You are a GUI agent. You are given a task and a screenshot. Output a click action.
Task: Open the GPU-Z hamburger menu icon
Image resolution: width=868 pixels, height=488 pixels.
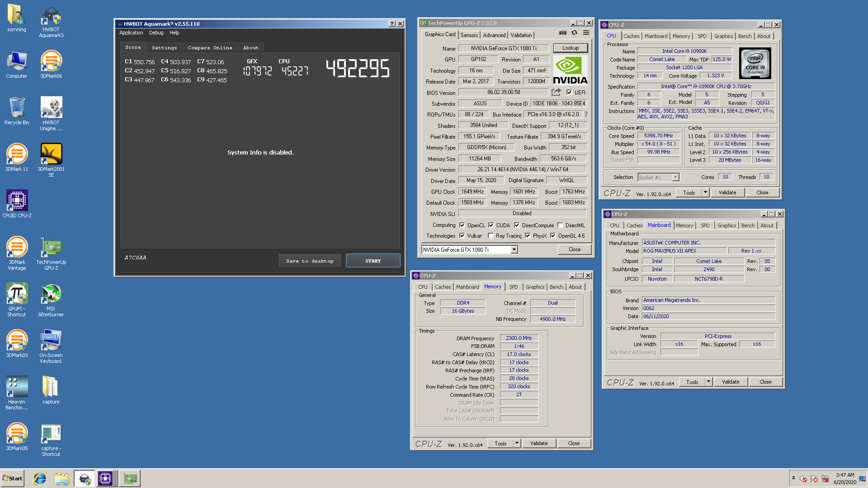(x=586, y=33)
